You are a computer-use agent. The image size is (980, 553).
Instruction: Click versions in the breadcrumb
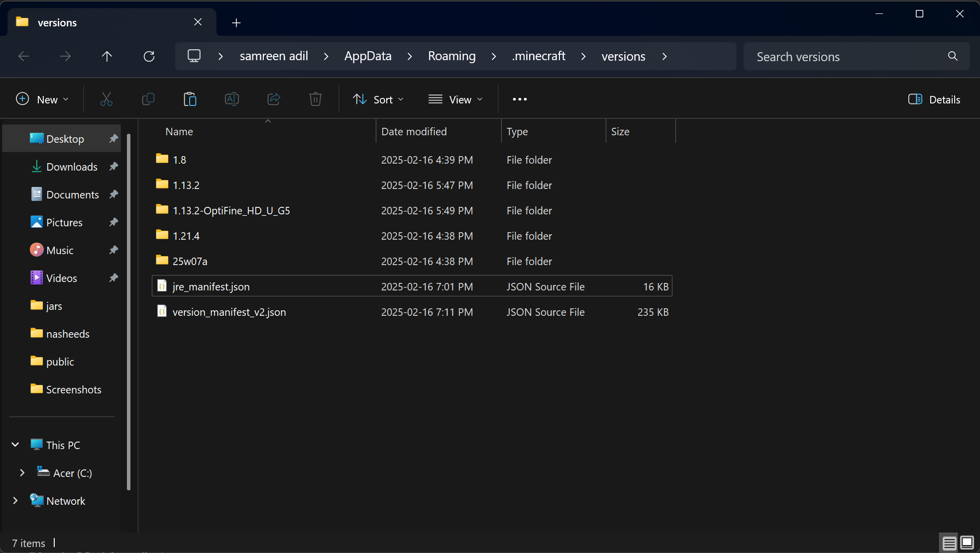click(x=623, y=56)
